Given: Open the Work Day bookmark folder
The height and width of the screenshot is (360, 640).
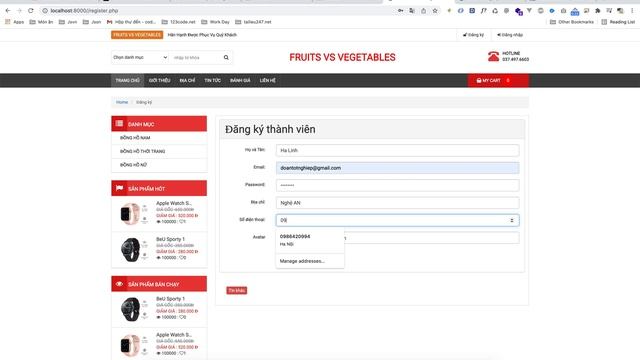Looking at the screenshot, I should tap(216, 22).
